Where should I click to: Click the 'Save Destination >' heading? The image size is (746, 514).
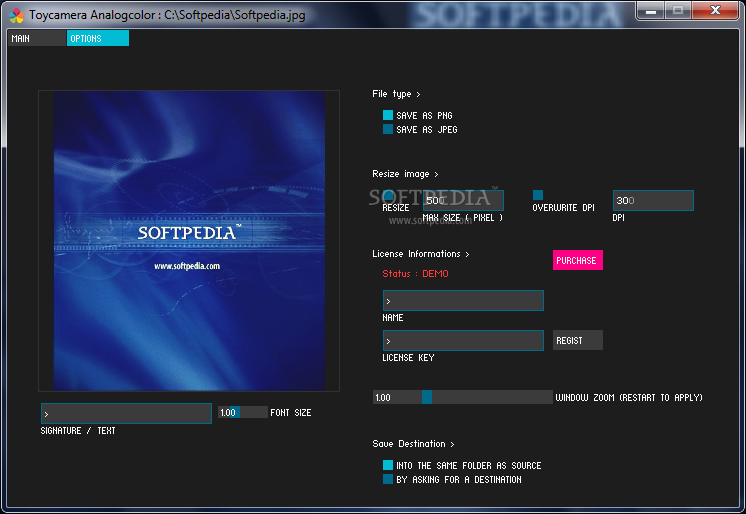tap(413, 444)
